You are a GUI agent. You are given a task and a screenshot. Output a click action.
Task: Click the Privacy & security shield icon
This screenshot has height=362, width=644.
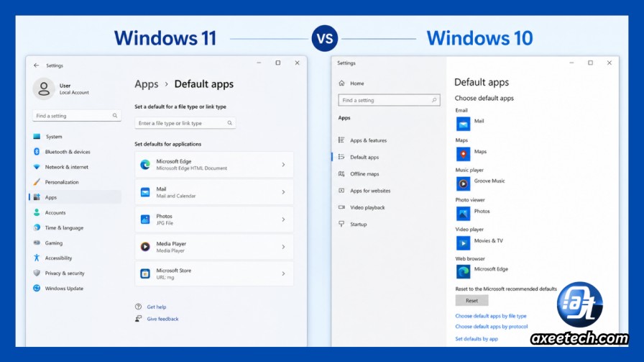[37, 273]
